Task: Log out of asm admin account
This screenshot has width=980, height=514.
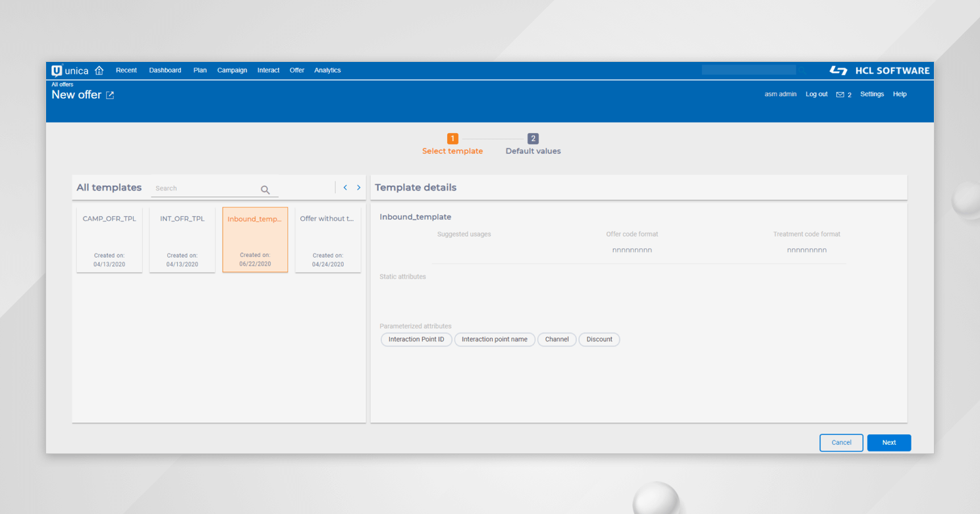Action: 816,94
